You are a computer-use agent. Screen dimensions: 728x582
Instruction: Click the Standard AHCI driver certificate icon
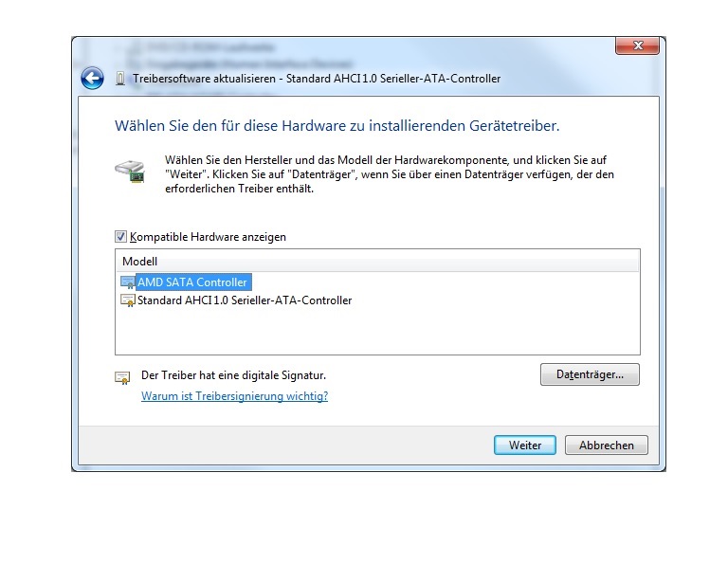[127, 300]
